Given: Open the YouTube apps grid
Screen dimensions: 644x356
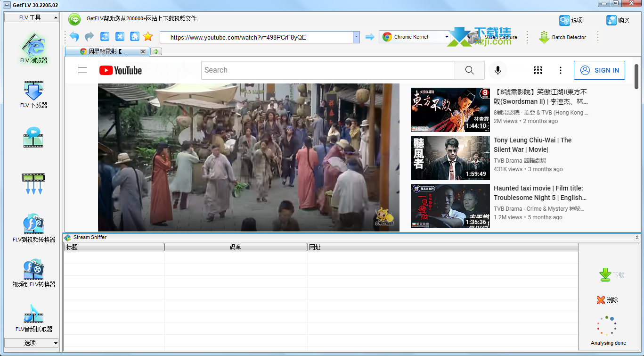Looking at the screenshot, I should click(538, 70).
